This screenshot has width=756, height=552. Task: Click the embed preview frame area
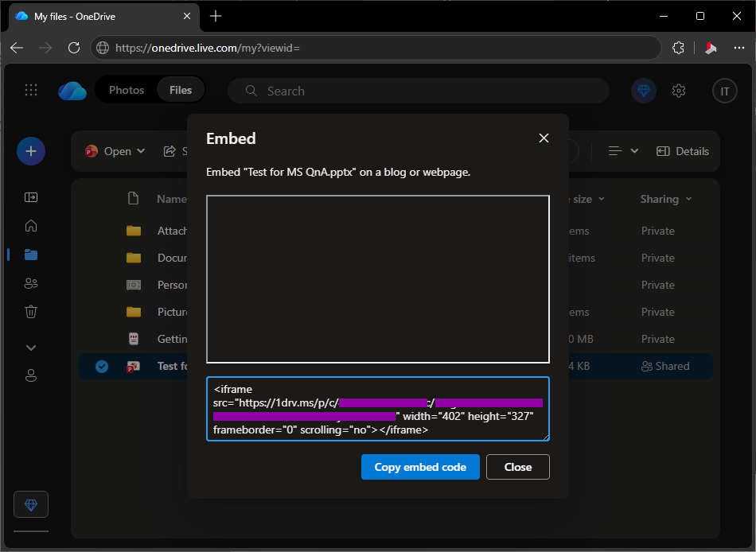point(378,278)
